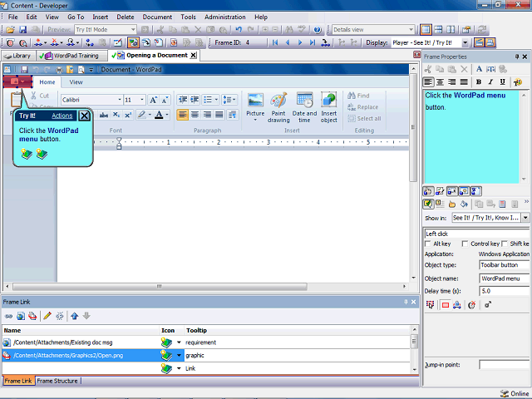Click the Actions link in Try It bubble

pos(62,116)
